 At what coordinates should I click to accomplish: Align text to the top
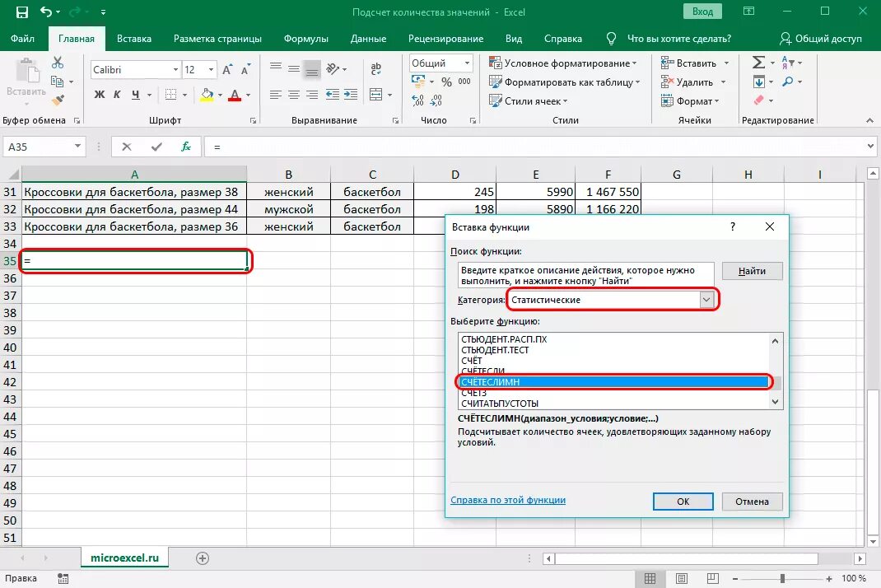pyautogui.click(x=275, y=68)
